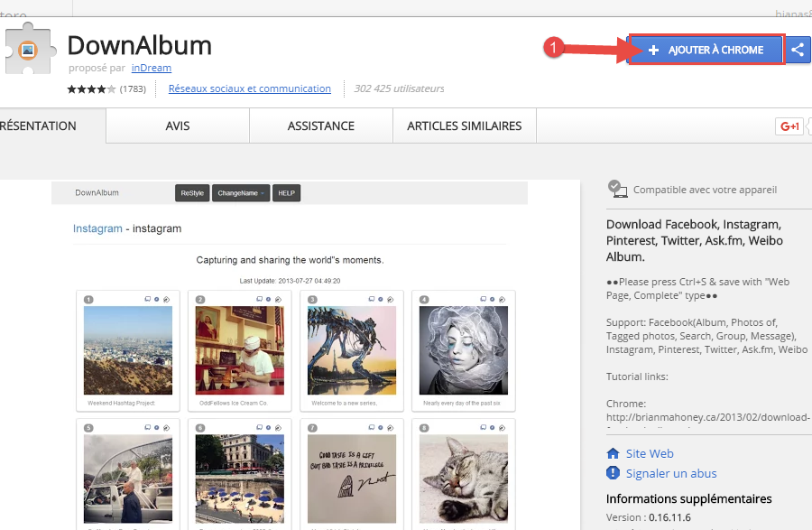Click the alert icon beside Signaler un abus
812x530 pixels.
pos(614,472)
